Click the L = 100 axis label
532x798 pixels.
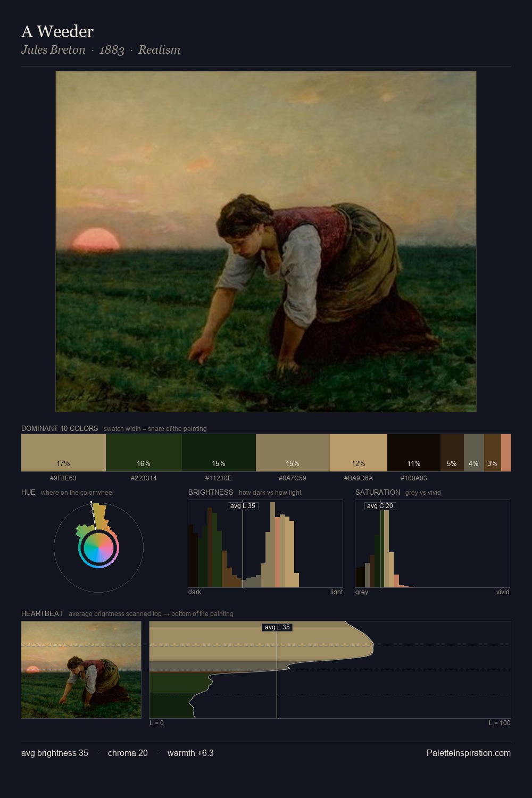(x=500, y=723)
